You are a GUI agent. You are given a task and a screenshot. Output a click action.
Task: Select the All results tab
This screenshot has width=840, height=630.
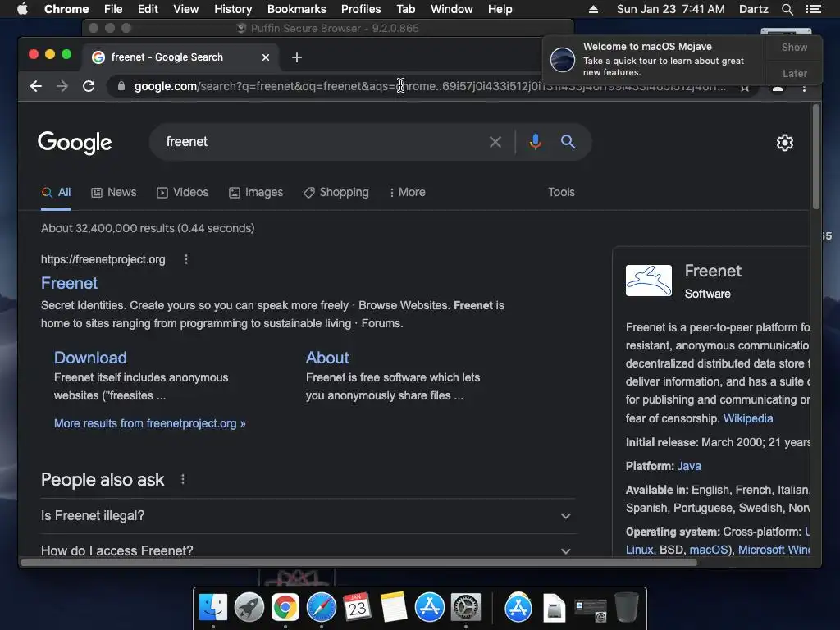(x=57, y=192)
